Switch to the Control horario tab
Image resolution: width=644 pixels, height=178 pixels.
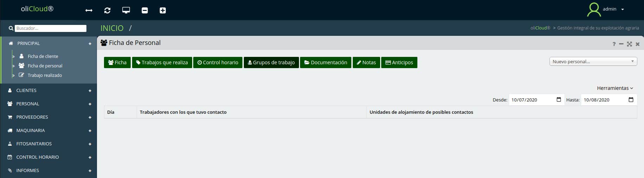click(x=218, y=62)
